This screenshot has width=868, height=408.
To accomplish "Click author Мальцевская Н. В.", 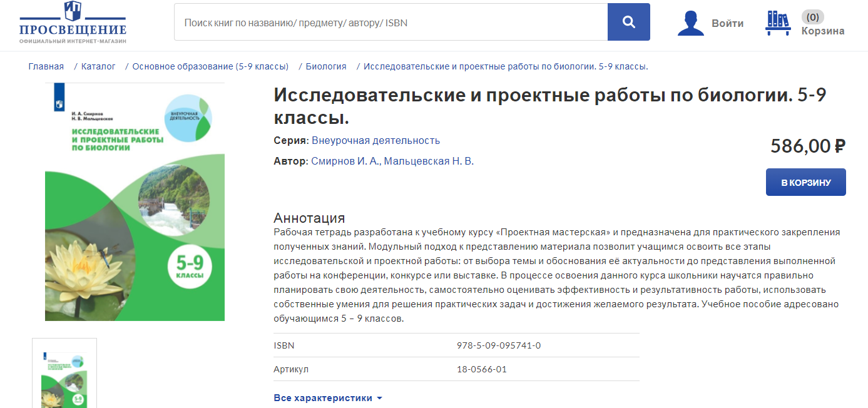I will [x=429, y=161].
